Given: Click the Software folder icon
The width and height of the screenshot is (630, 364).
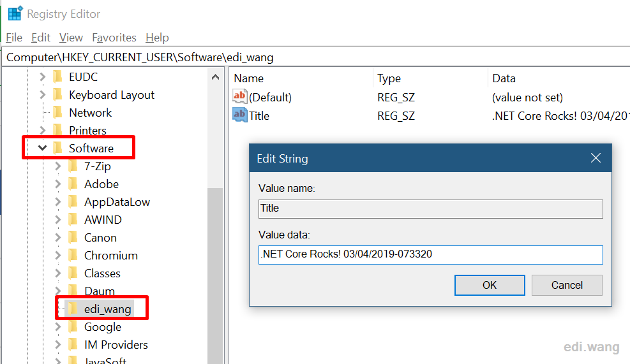Looking at the screenshot, I should [x=58, y=148].
